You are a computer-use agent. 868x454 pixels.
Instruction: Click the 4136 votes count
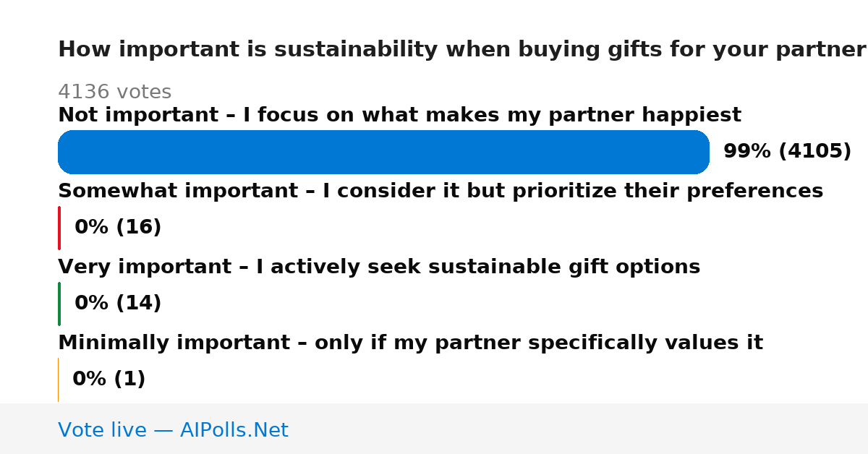[x=114, y=92]
